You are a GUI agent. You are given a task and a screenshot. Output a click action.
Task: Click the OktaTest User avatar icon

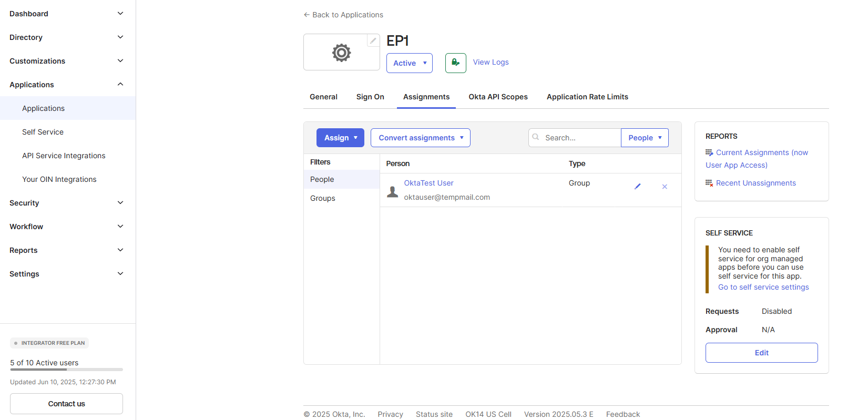pyautogui.click(x=393, y=192)
